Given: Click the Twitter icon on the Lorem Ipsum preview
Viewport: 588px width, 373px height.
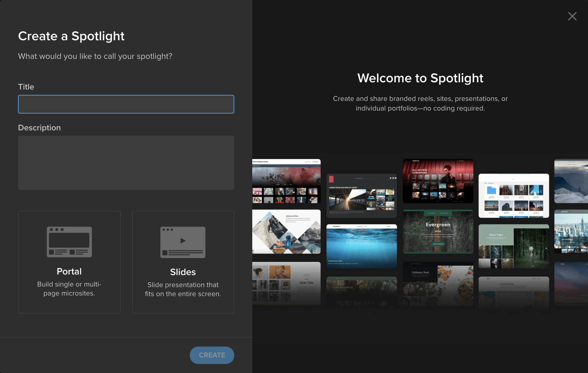Looking at the screenshot, I should coord(391,178).
